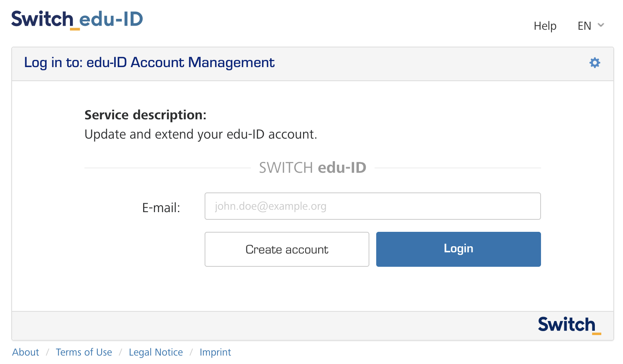Open the gear settings icon
This screenshot has width=623, height=364.
click(594, 63)
